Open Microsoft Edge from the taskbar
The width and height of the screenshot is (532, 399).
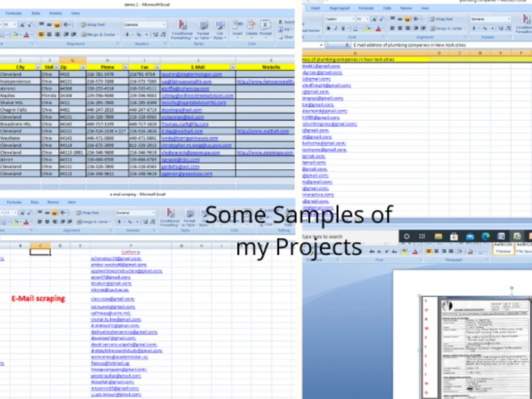tap(486, 236)
